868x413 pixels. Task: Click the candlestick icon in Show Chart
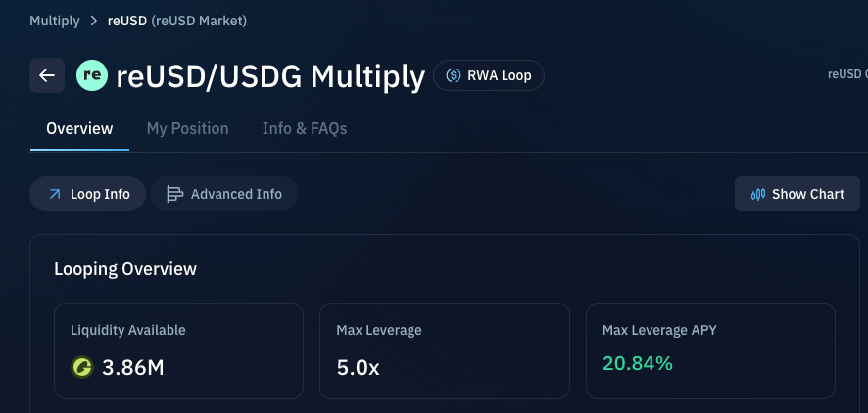click(758, 194)
